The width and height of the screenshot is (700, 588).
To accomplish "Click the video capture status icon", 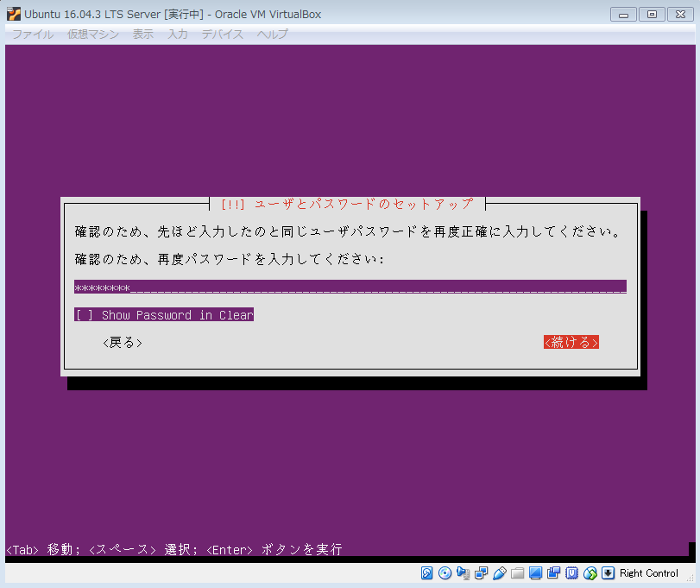I will click(553, 573).
